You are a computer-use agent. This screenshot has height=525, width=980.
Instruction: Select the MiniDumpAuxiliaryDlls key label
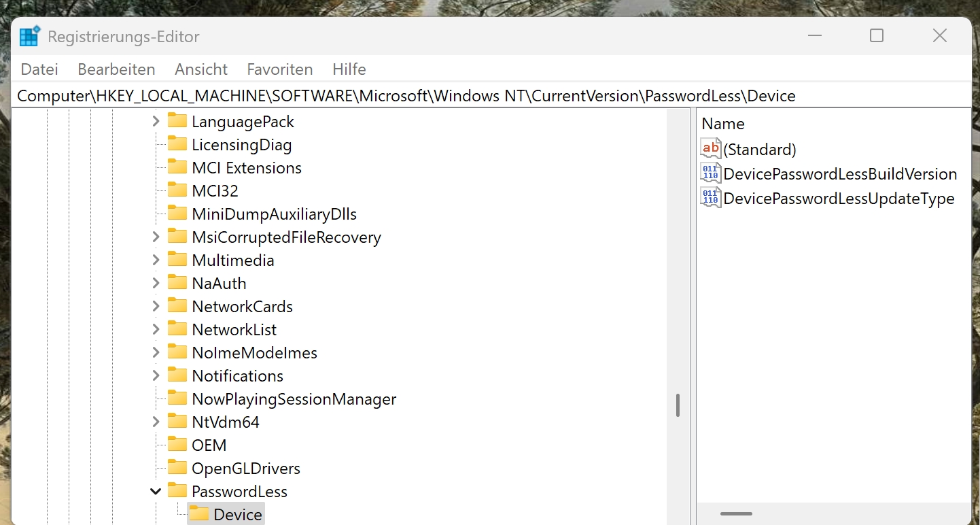click(x=275, y=214)
